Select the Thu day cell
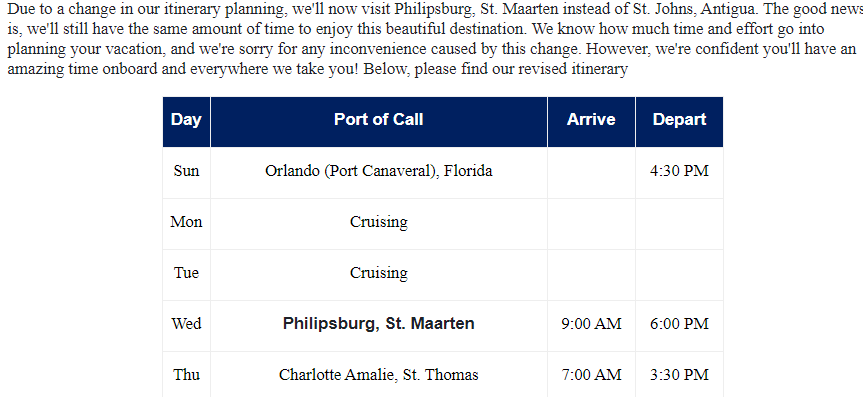The width and height of the screenshot is (863, 397). pos(186,375)
